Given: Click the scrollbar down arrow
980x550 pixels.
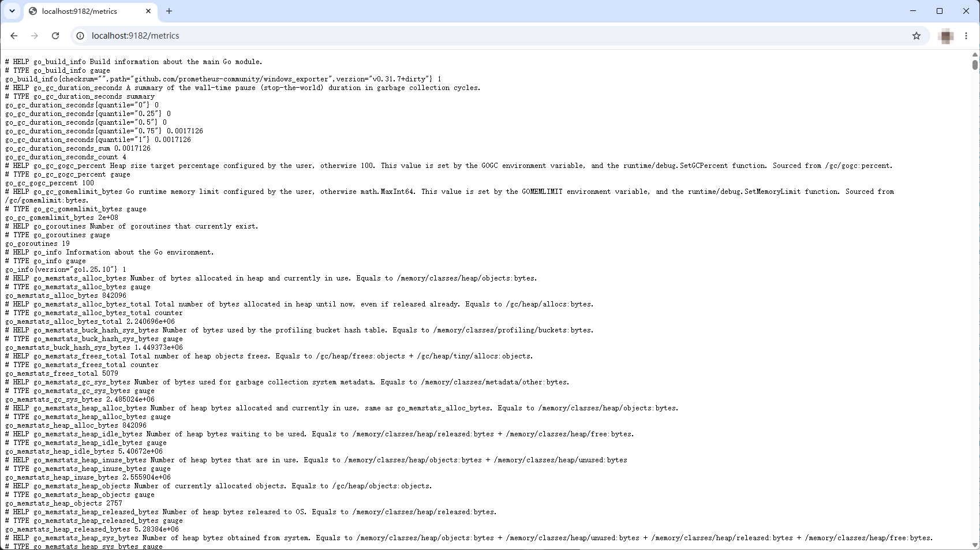Looking at the screenshot, I should coord(975,545).
